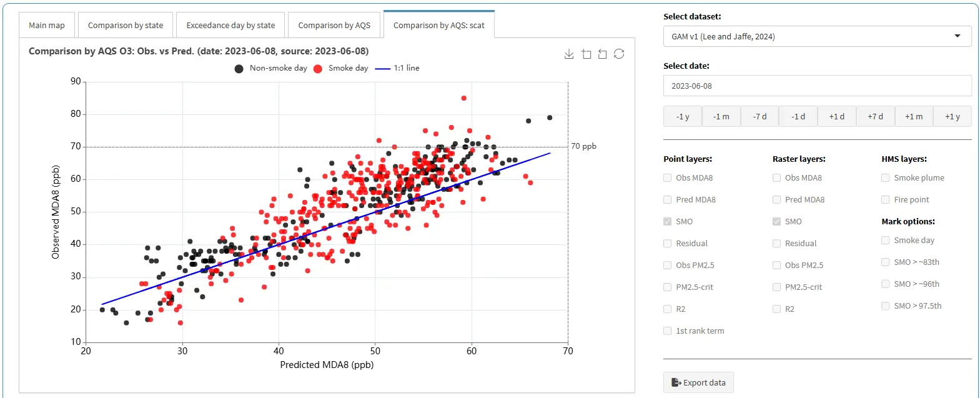Switch to the Main map tab
This screenshot has height=398, width=980.
47,26
